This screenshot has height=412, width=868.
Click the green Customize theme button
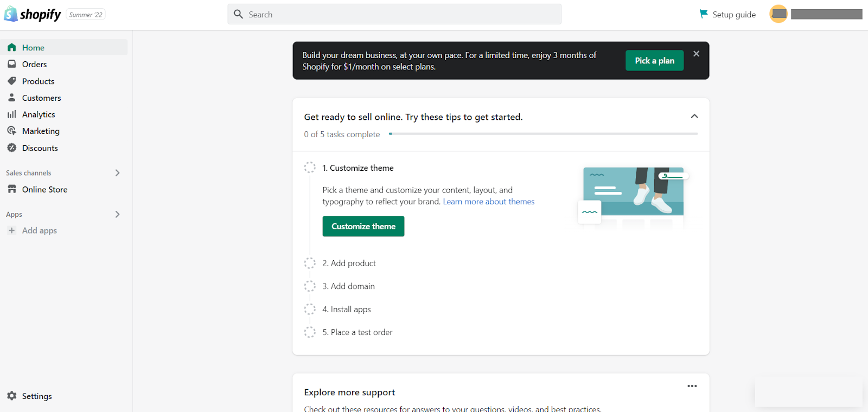pos(363,227)
